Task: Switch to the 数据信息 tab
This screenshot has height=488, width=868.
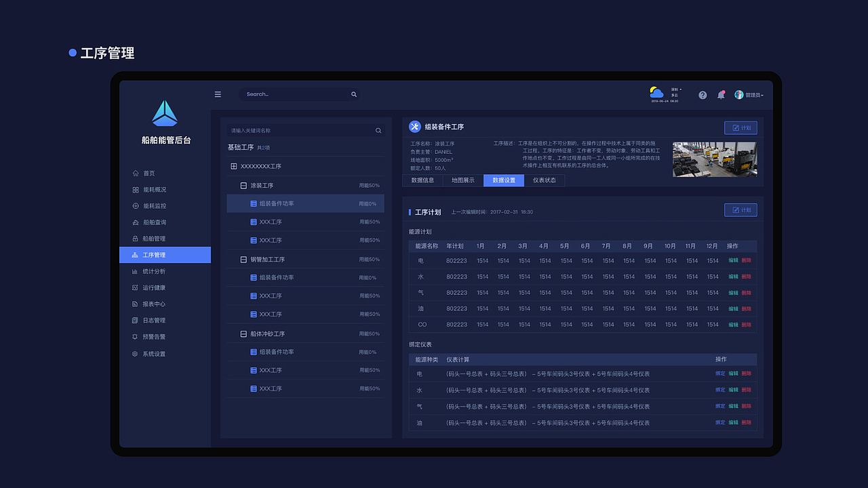Action: [x=422, y=180]
